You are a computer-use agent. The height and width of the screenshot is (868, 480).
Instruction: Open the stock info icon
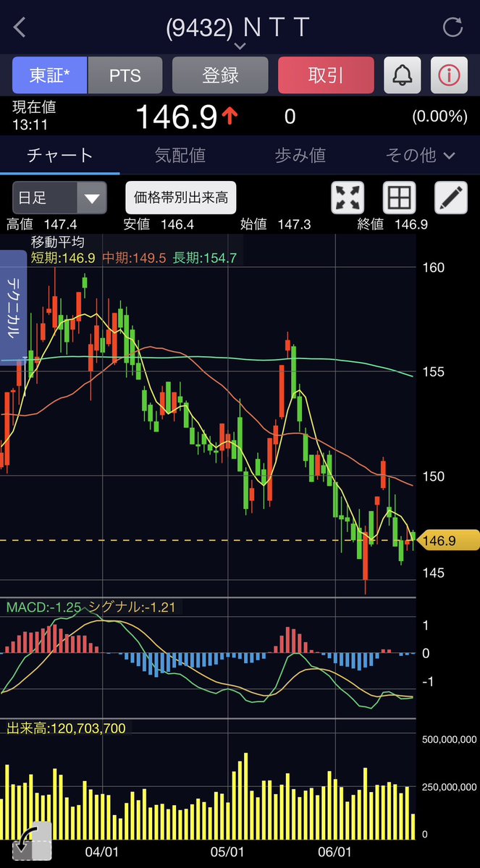point(449,75)
